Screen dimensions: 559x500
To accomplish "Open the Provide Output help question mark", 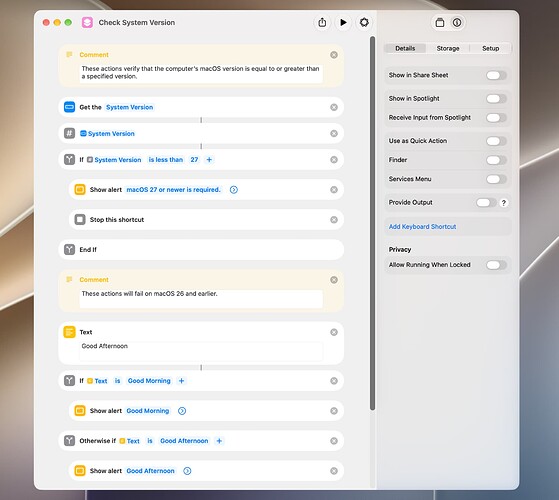I will pos(503,203).
